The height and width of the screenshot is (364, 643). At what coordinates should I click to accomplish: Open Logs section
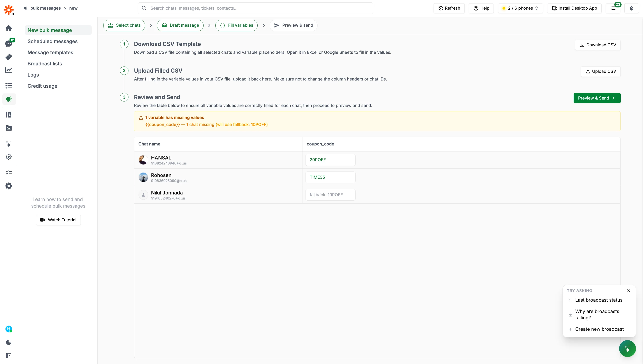[33, 75]
